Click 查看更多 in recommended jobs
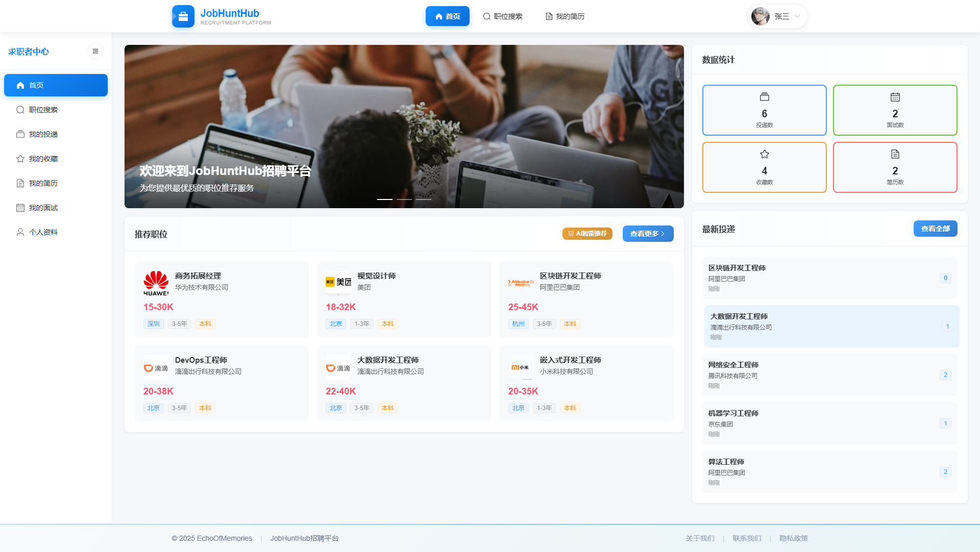The image size is (980, 552). pos(648,234)
